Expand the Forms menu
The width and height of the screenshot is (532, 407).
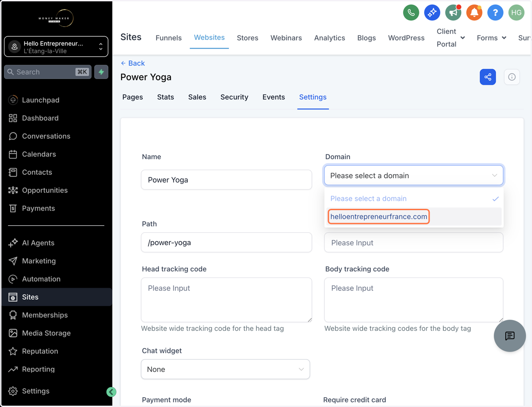click(x=492, y=38)
